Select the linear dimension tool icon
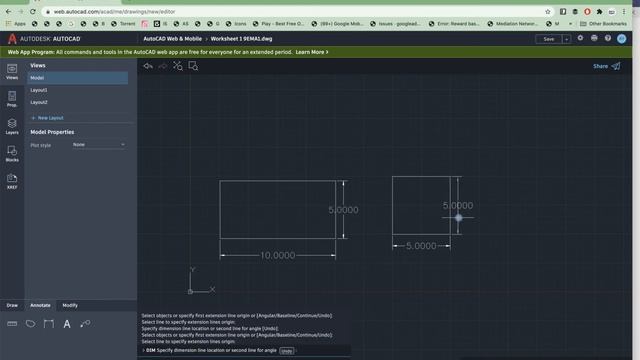Image resolution: width=640 pixels, height=360 pixels. point(12,324)
